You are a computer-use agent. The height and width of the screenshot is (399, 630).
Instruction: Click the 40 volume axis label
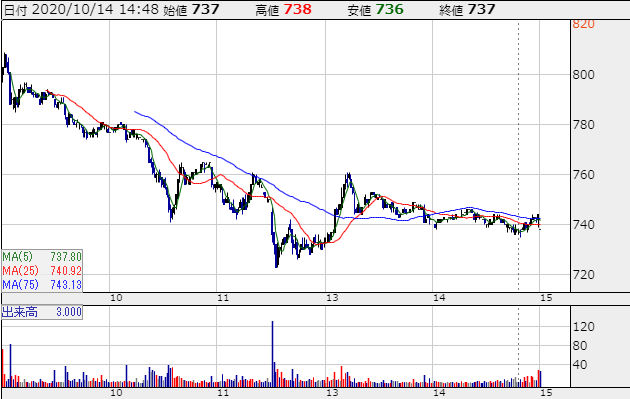(580, 365)
